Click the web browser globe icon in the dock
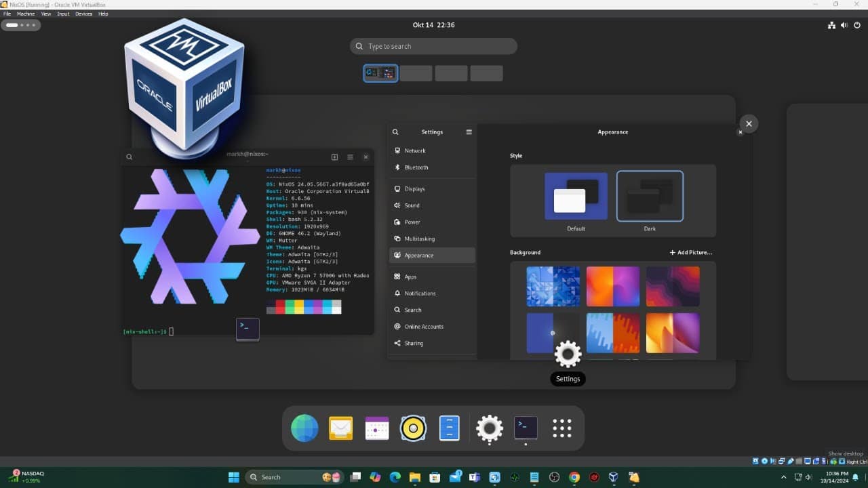 [304, 428]
